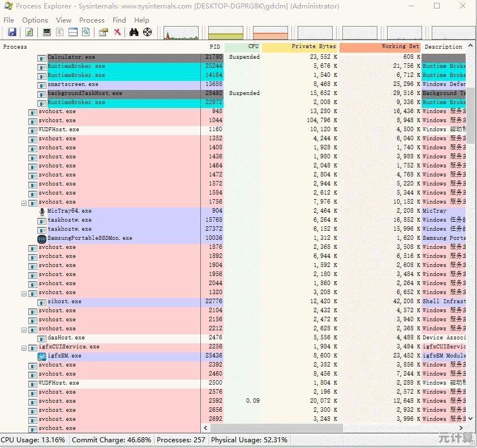
Task: Collapse the igfxCUIService.exe tree node
Action: coord(24,347)
